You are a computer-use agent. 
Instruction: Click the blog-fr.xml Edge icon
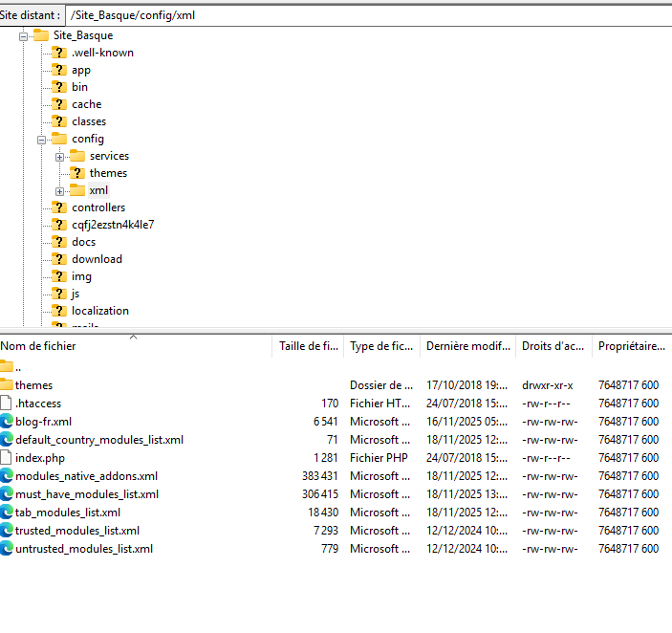[7, 422]
